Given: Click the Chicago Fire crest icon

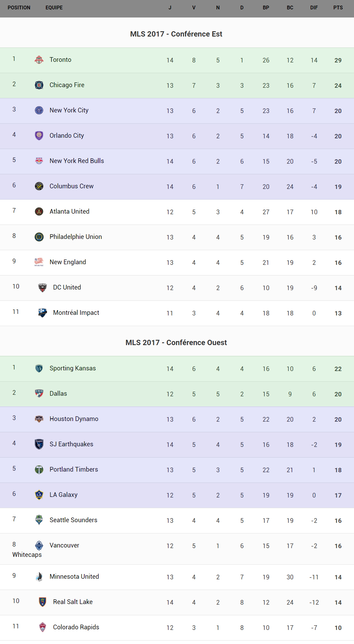Looking at the screenshot, I should pyautogui.click(x=39, y=85).
